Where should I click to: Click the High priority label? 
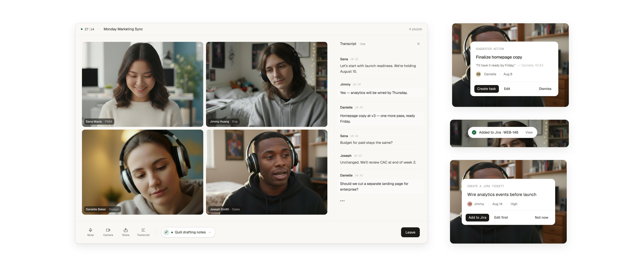pos(514,204)
